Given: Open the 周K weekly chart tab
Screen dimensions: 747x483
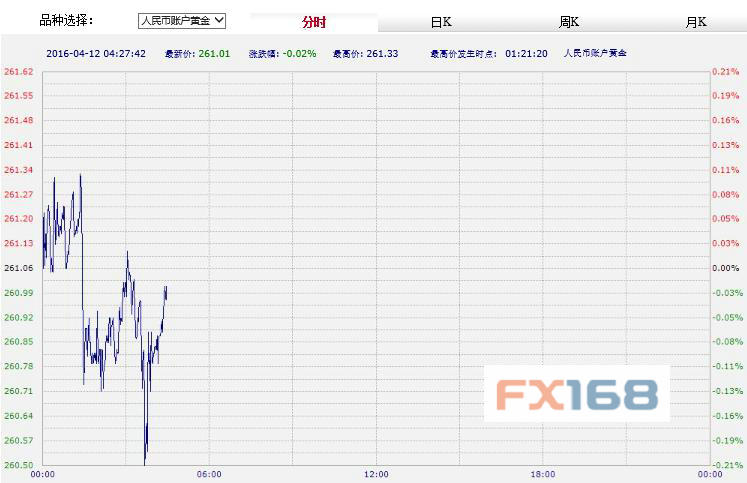Looking at the screenshot, I should point(569,21).
